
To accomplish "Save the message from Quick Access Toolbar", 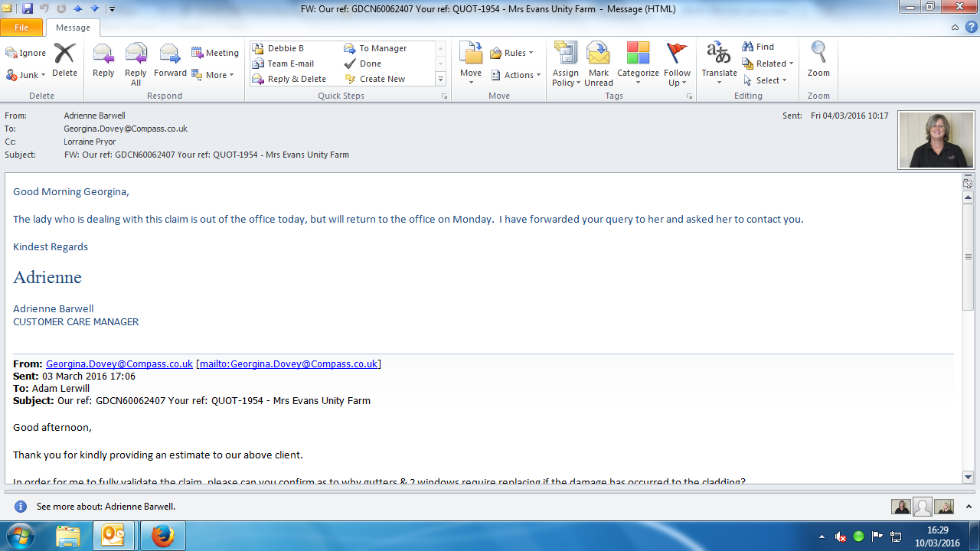I will pos(28,8).
